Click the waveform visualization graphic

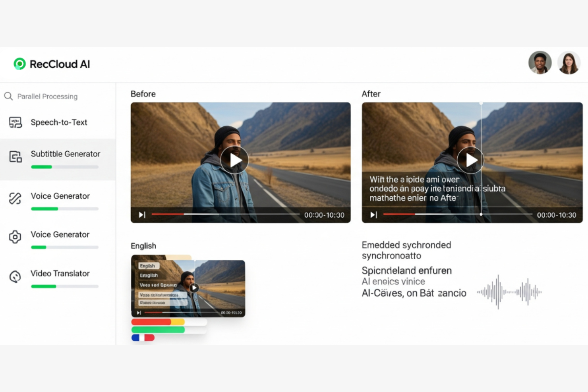509,291
